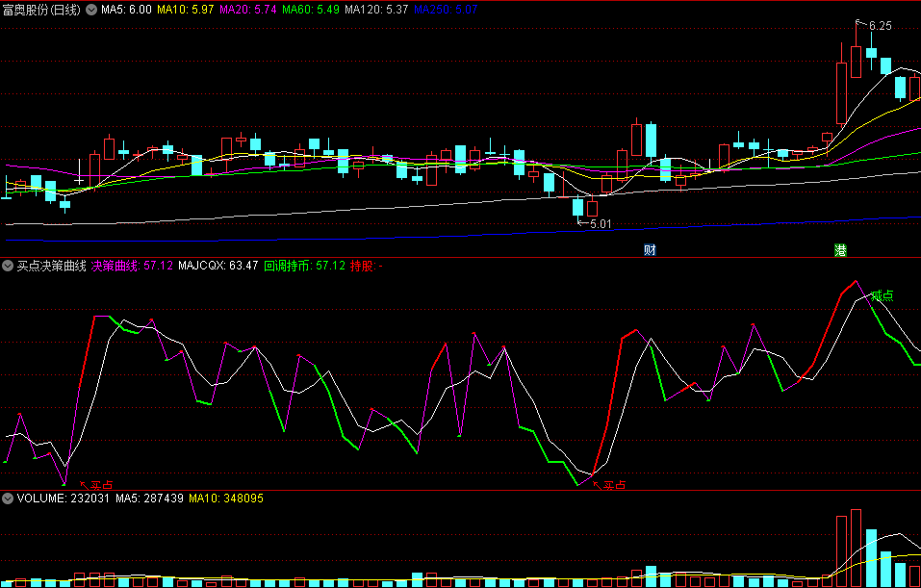
Task: Select the MA20: 5.74 moving average label
Action: pos(248,10)
